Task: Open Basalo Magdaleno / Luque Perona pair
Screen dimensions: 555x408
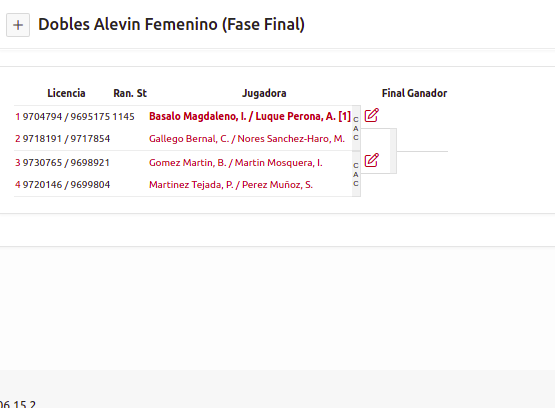Action: [x=250, y=116]
